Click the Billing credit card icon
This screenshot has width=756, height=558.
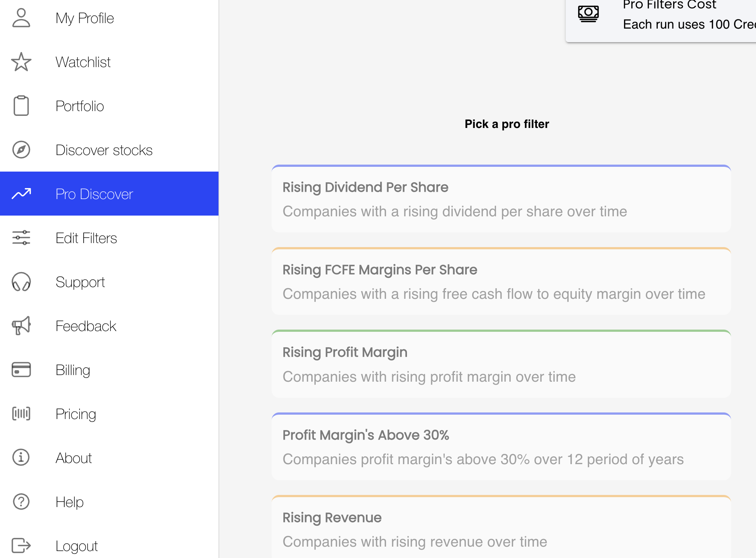[21, 370]
